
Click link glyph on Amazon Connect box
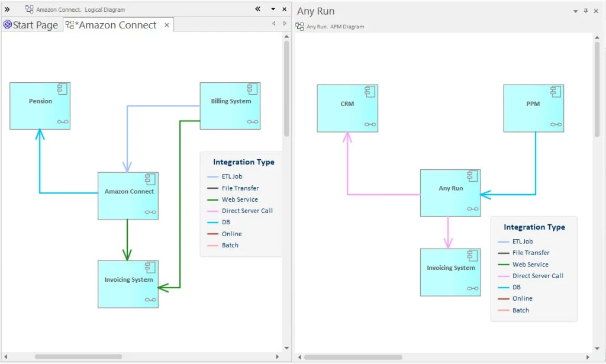150,212
